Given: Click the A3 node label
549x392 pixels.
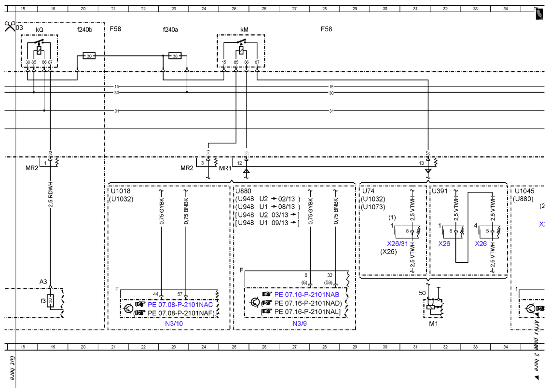Looking at the screenshot, I should [x=43, y=282].
